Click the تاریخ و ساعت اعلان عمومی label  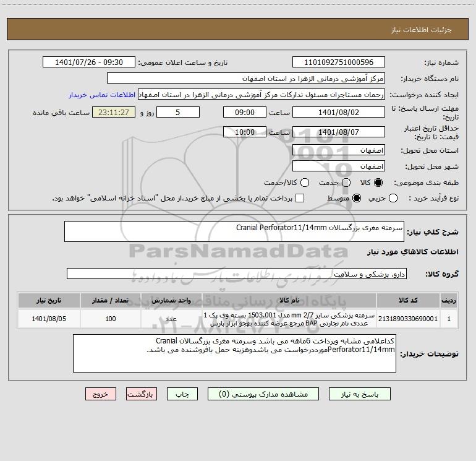183,63
